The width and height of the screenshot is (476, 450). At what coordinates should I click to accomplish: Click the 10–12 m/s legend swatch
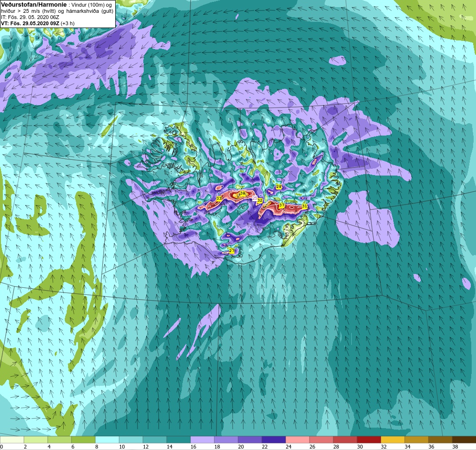point(131,440)
